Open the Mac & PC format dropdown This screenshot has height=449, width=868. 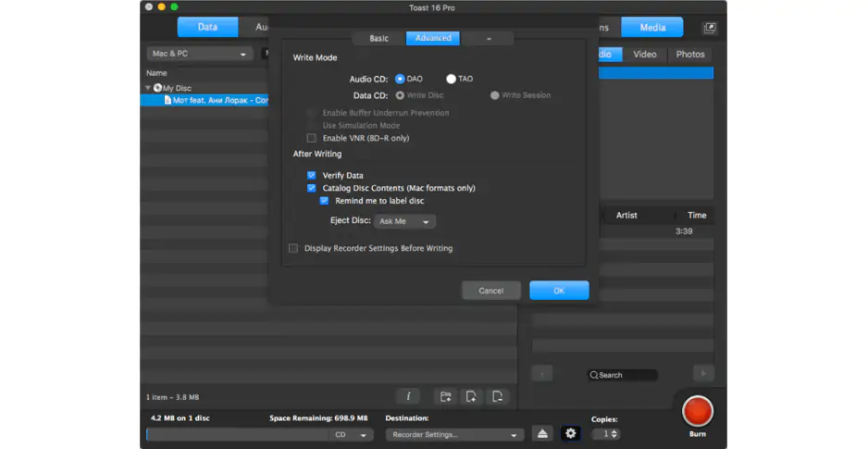[200, 54]
